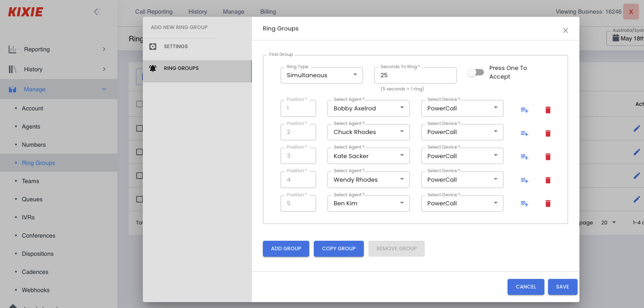Viewport: 644px width, 308px height.
Task: Delete the Ben Kim row
Action: point(548,204)
